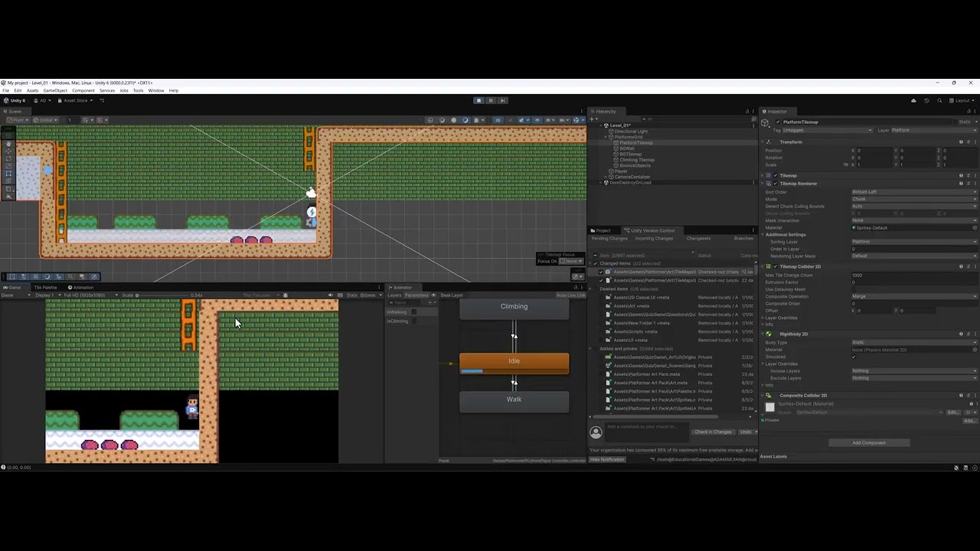
Task: Click the Auto Live Link button
Action: [x=570, y=295]
